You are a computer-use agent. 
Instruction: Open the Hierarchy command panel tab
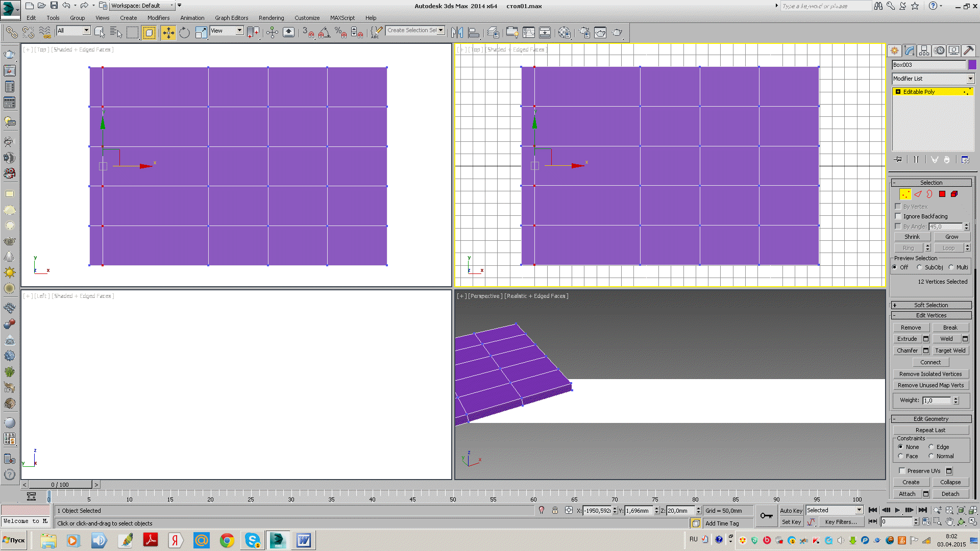(924, 51)
